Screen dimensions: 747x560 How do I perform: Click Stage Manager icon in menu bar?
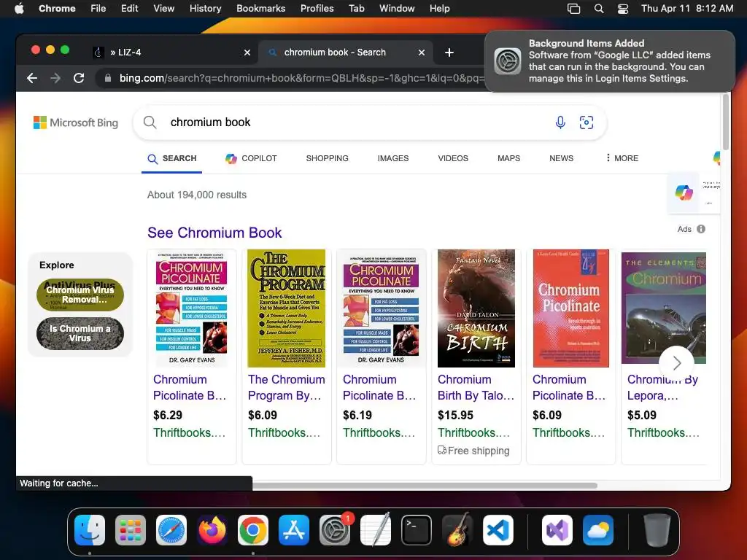574,9
